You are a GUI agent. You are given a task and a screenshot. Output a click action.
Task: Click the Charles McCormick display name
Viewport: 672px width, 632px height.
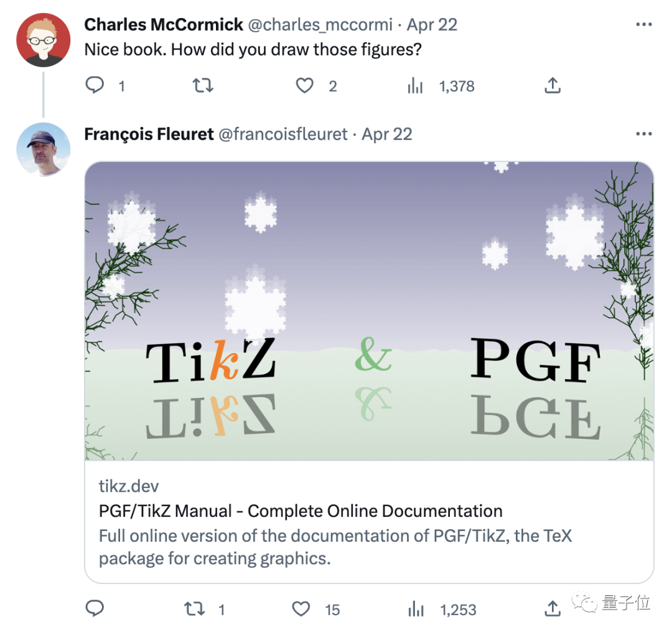164,25
